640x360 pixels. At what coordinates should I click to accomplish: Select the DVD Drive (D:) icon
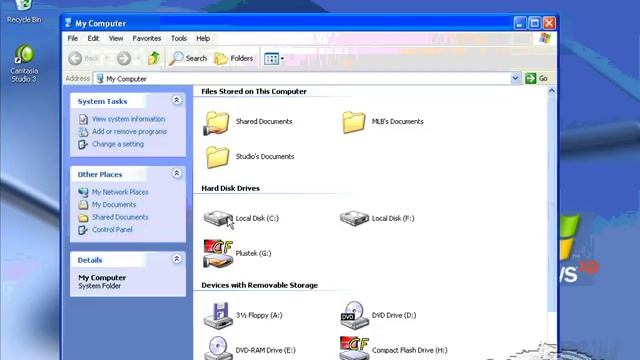click(354, 315)
